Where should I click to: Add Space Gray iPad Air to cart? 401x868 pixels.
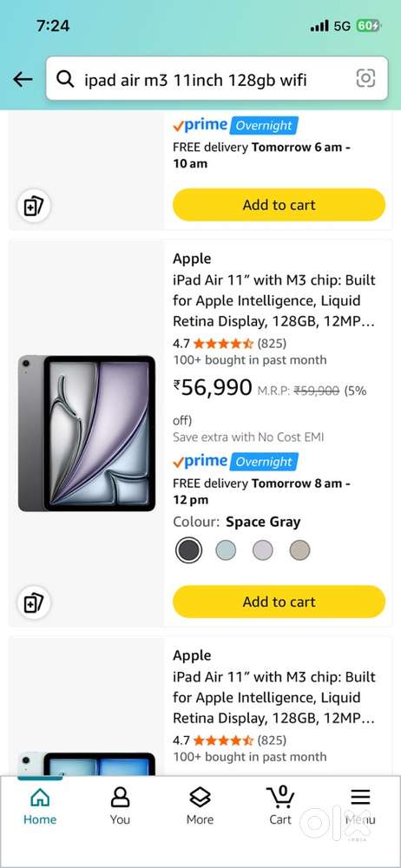(x=279, y=602)
